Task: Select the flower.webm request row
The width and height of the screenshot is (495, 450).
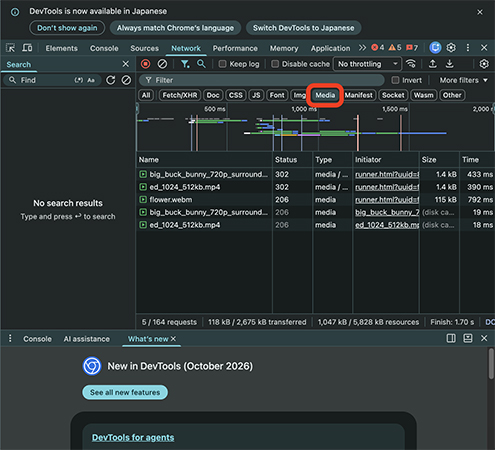Action: [315, 200]
